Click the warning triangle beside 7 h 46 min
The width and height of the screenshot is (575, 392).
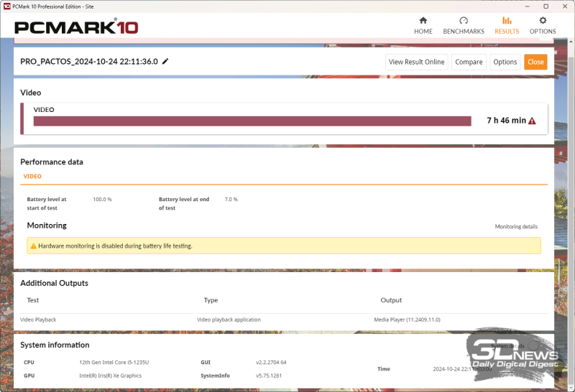click(x=532, y=121)
